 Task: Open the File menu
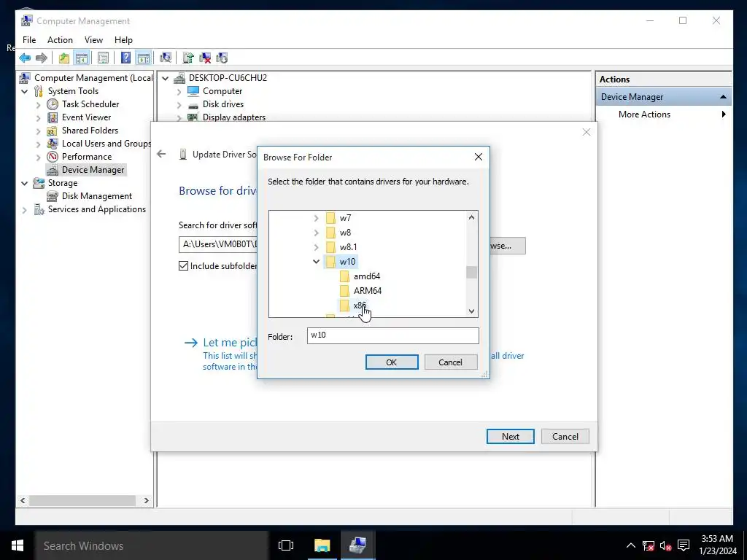[29, 40]
